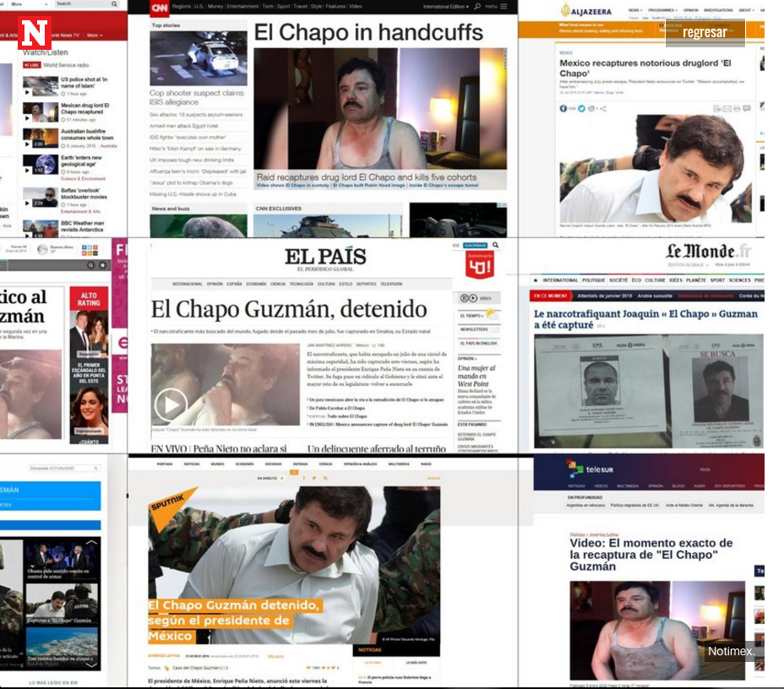
Task: Expand Le Monde Édition Globale dropdown
Action: 688,265
